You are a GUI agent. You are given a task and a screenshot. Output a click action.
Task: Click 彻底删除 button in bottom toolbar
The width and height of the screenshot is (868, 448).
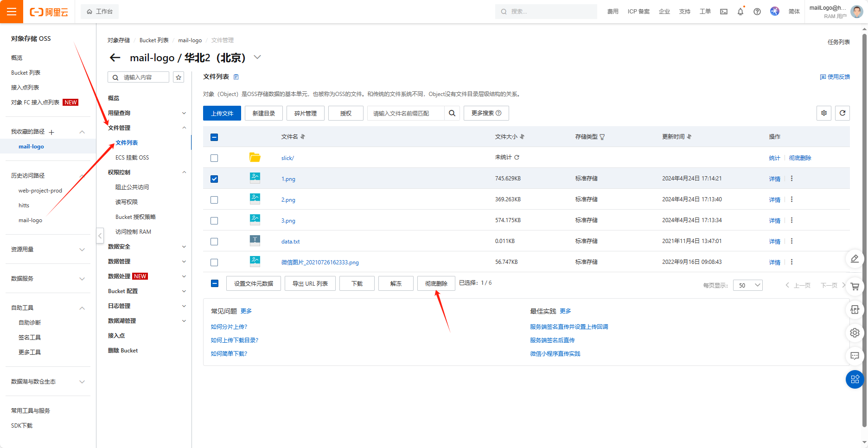coord(436,283)
